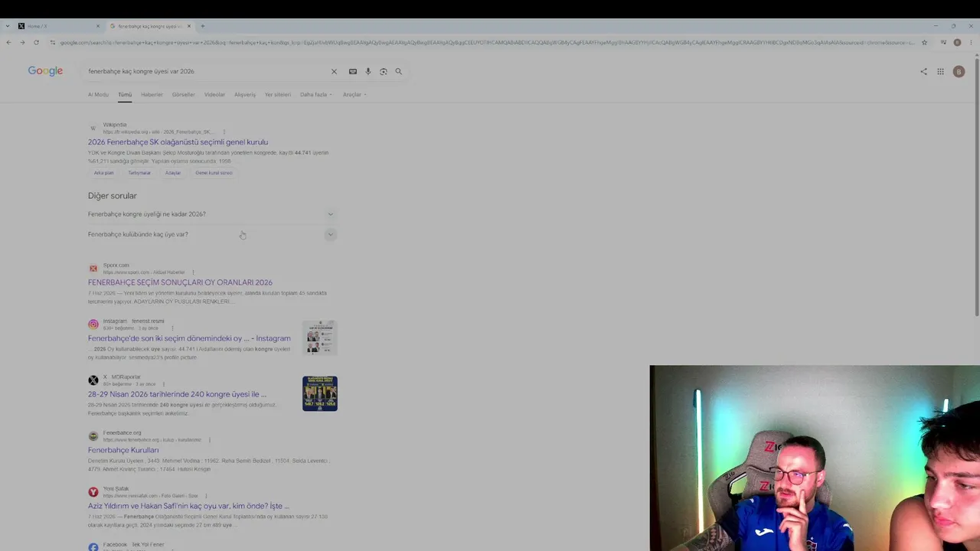Viewport: 980px width, 551px height.
Task: Open the media control icon in Chrome toolbar
Action: (943, 43)
